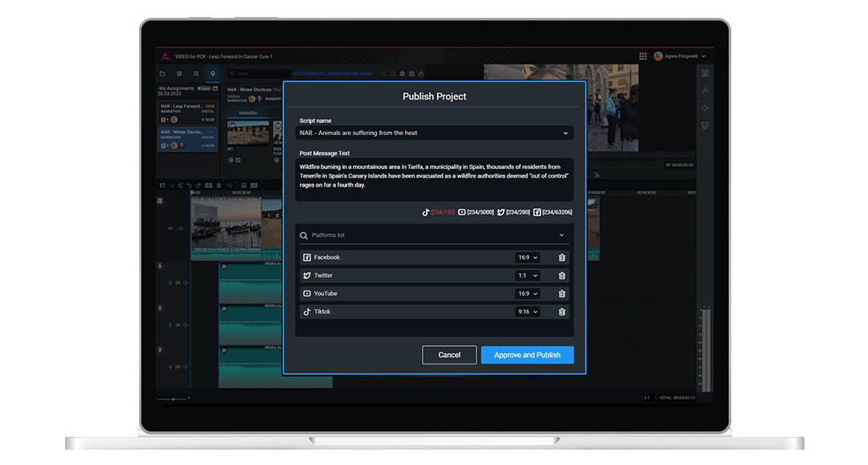Change the YouTube aspect ratio 16:9 dropdown

point(527,294)
